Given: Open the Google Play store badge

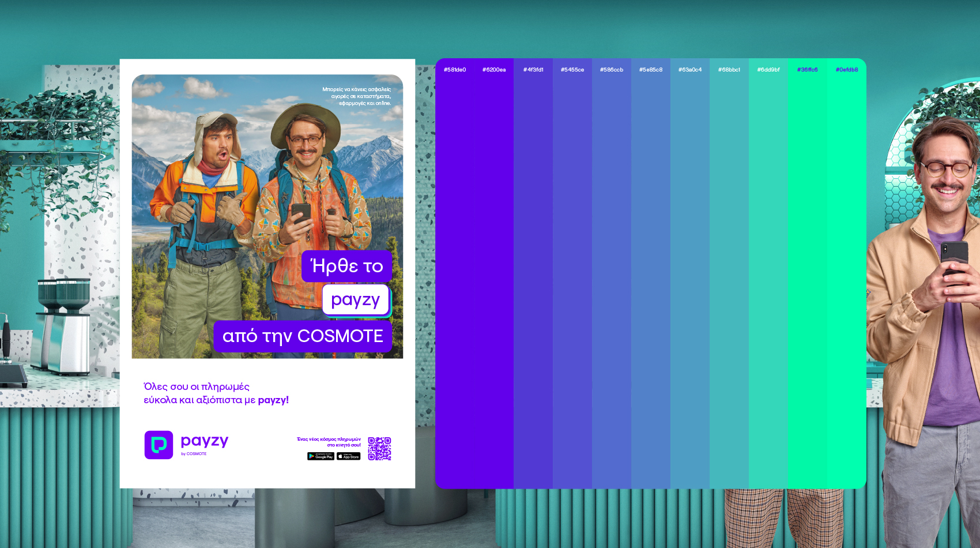Looking at the screenshot, I should coord(321,456).
